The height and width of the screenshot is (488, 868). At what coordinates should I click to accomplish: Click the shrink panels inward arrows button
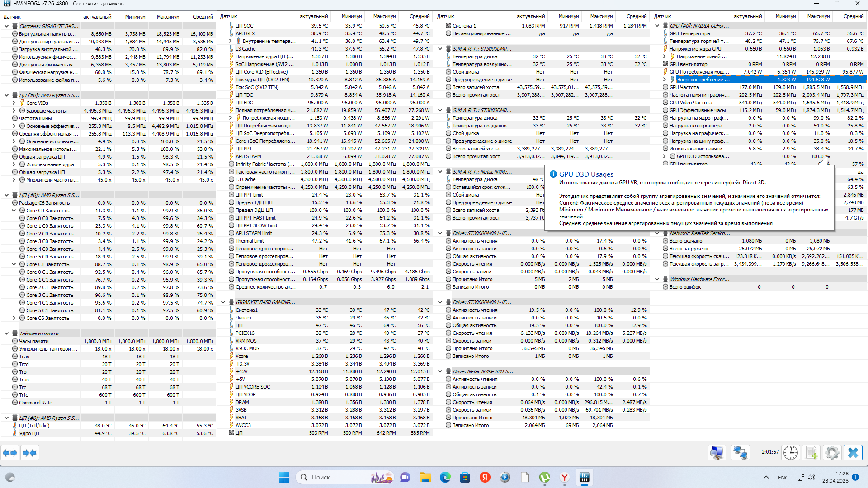[x=30, y=453]
